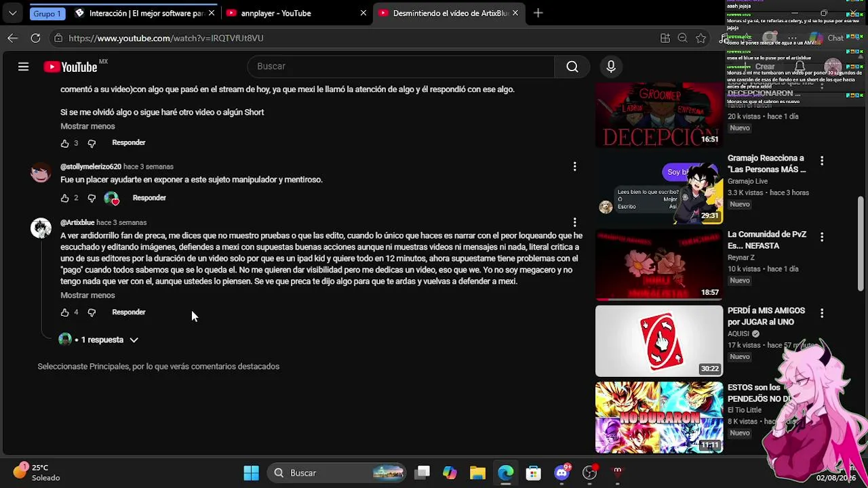Viewport: 868px width, 488px height.
Task: Open more options for "PERDÍ a MIS AMIGOS" video
Action: (x=822, y=313)
